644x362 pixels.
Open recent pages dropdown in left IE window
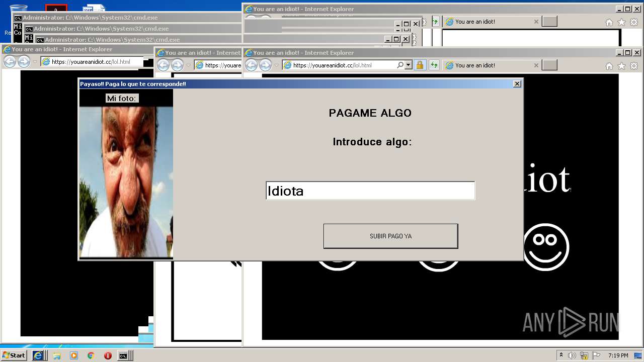coord(35,62)
